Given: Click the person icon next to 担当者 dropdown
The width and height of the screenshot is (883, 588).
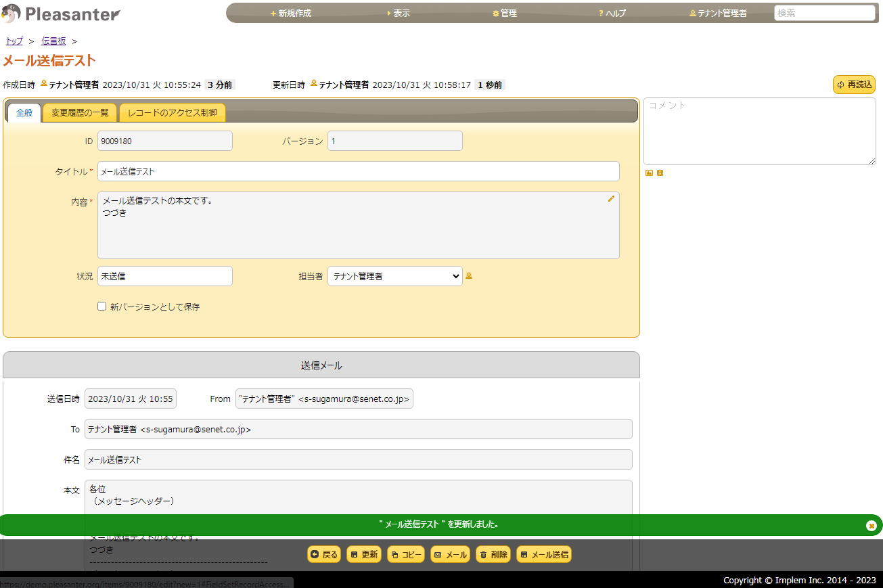Looking at the screenshot, I should 469,276.
